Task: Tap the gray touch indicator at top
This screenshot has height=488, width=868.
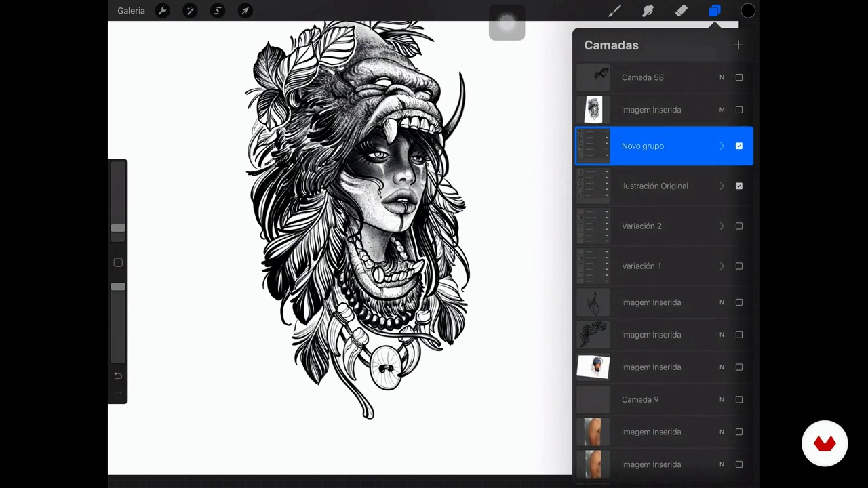Action: [x=507, y=23]
